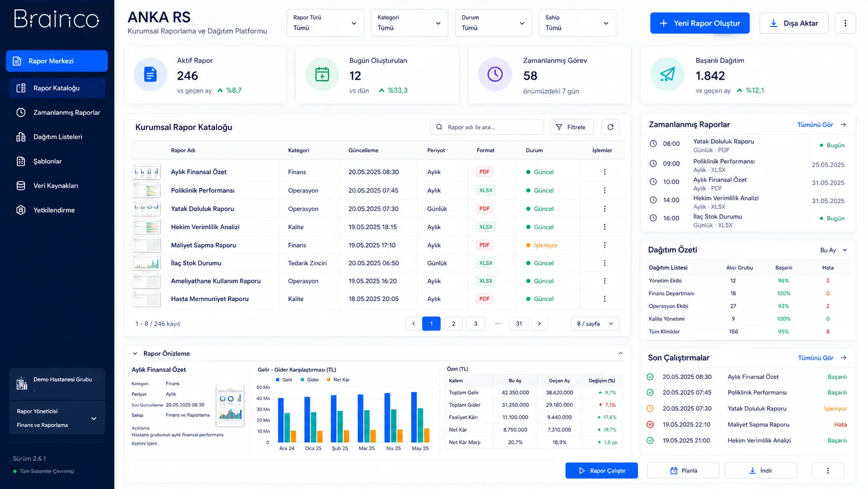The width and height of the screenshot is (868, 489).
Task: Open the Sahip filter dropdown
Action: [577, 23]
